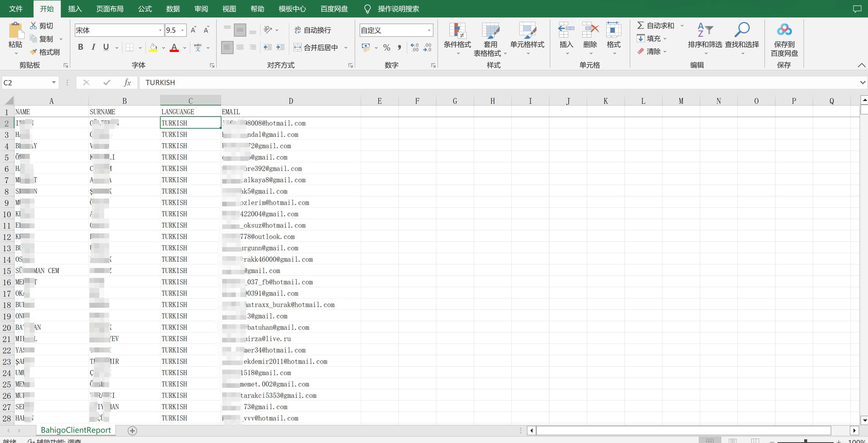This screenshot has height=443, width=868.
Task: Apply percent style format
Action: pos(387,47)
